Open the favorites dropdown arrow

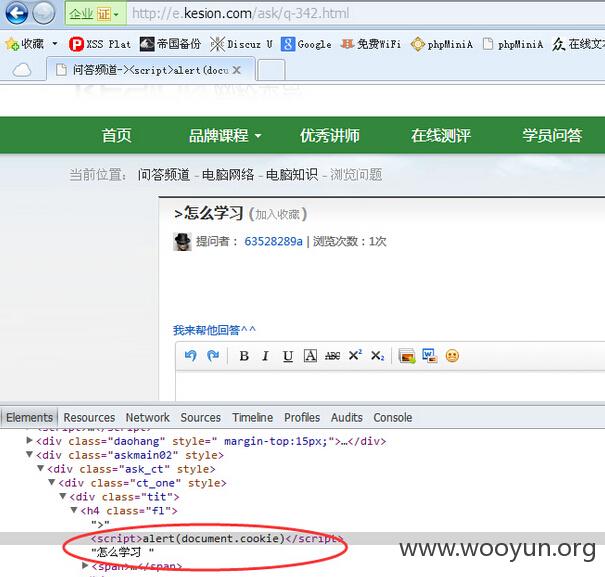(x=55, y=44)
